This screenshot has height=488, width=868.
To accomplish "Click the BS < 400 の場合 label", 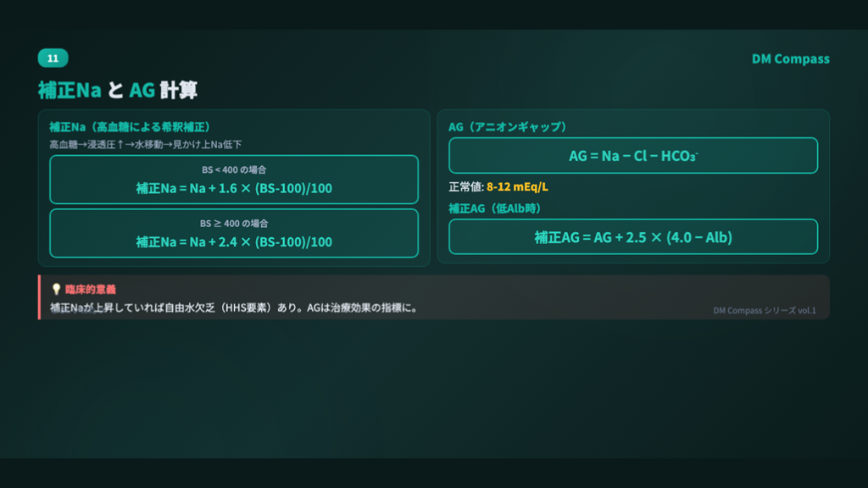I will (234, 169).
